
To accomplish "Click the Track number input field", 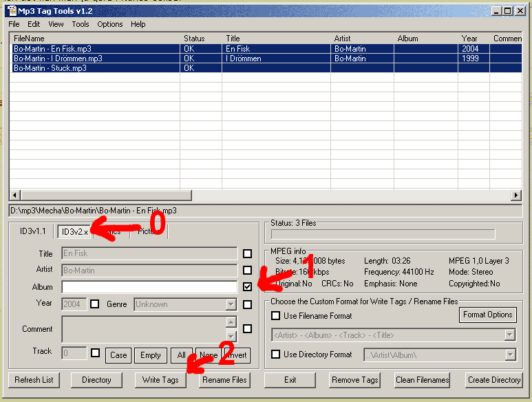I will pos(74,353).
